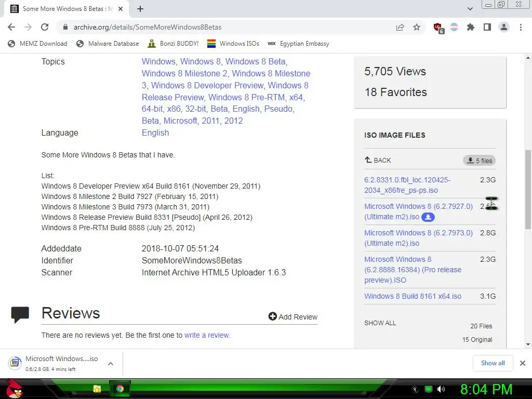The image size is (532, 399).
Task: Click the Chrome icon in the taskbar
Action: tap(120, 389)
